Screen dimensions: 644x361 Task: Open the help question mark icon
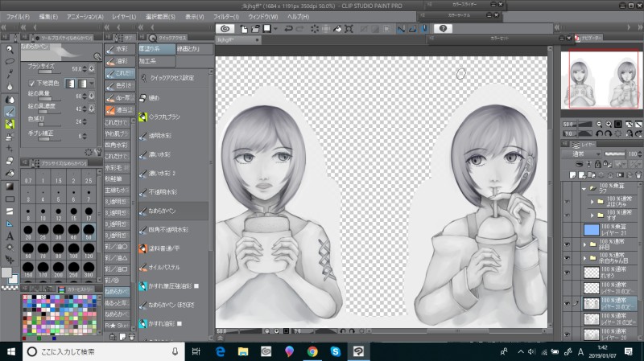[444, 29]
